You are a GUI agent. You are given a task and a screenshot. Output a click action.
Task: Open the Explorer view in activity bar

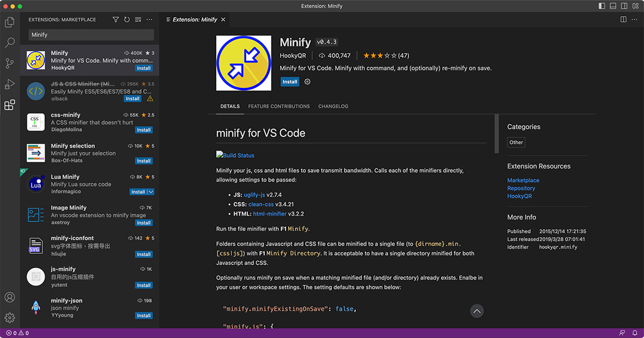pyautogui.click(x=10, y=23)
